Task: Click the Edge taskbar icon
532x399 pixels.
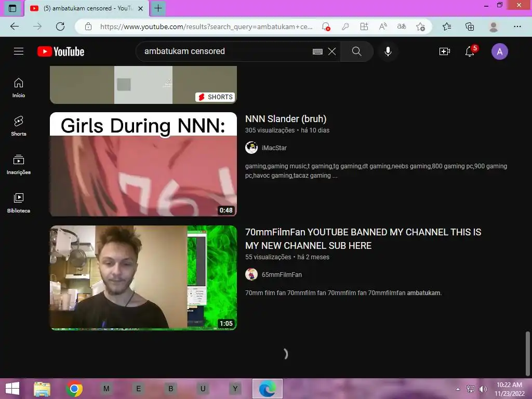Action: (x=268, y=389)
